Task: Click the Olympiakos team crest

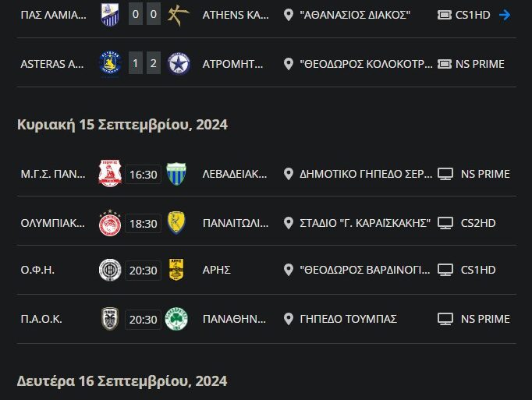Action: coord(110,223)
